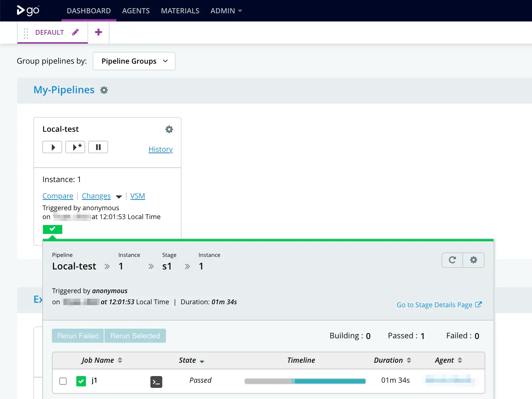The width and height of the screenshot is (532, 399).
Task: Open the Pipeline Groups grouping dropdown
Action: 134,61
